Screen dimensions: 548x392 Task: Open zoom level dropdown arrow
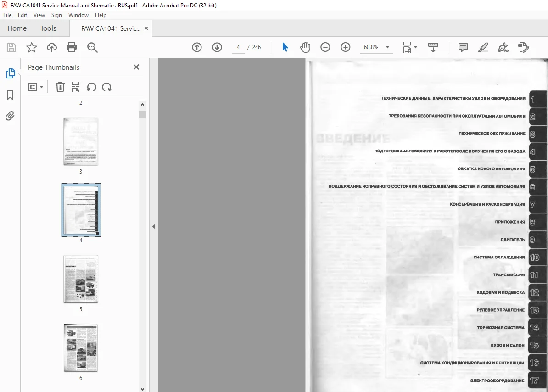[387, 47]
